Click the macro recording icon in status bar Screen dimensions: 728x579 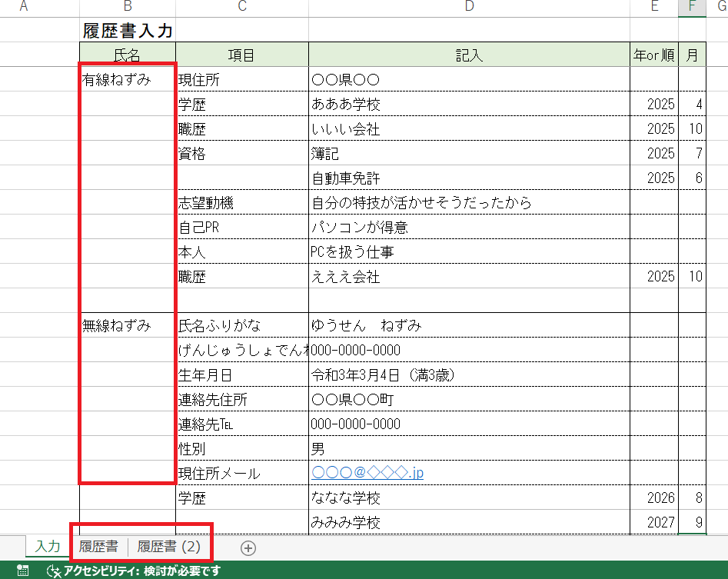[23, 571]
